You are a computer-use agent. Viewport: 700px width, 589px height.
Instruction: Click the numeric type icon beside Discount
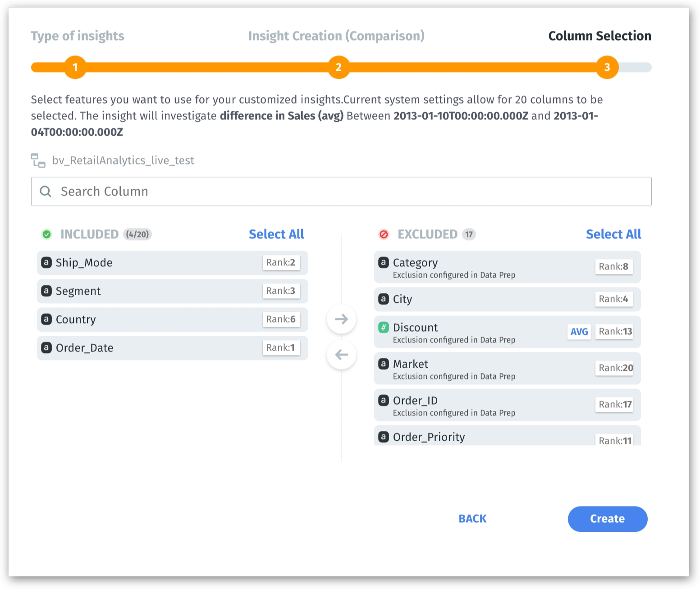pos(384,327)
